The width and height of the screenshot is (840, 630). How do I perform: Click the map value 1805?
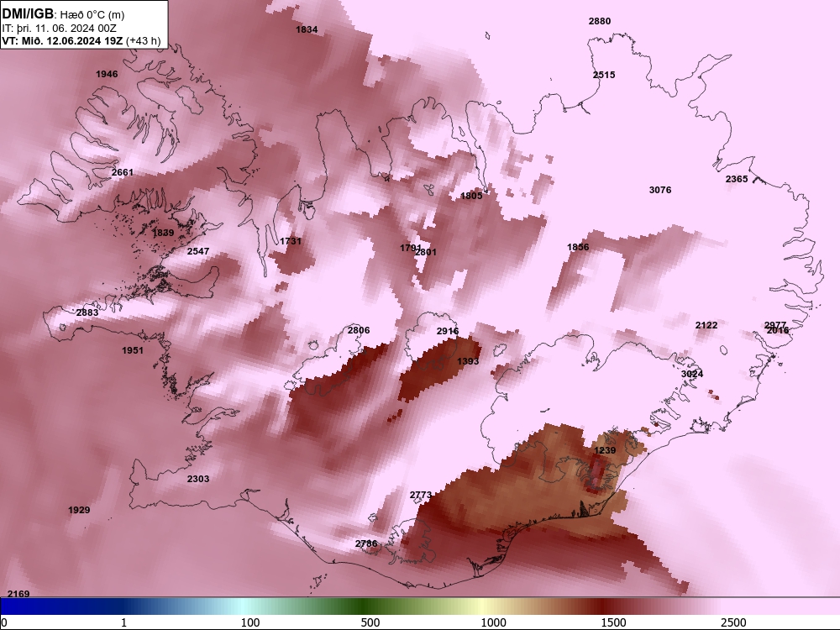[x=471, y=196]
